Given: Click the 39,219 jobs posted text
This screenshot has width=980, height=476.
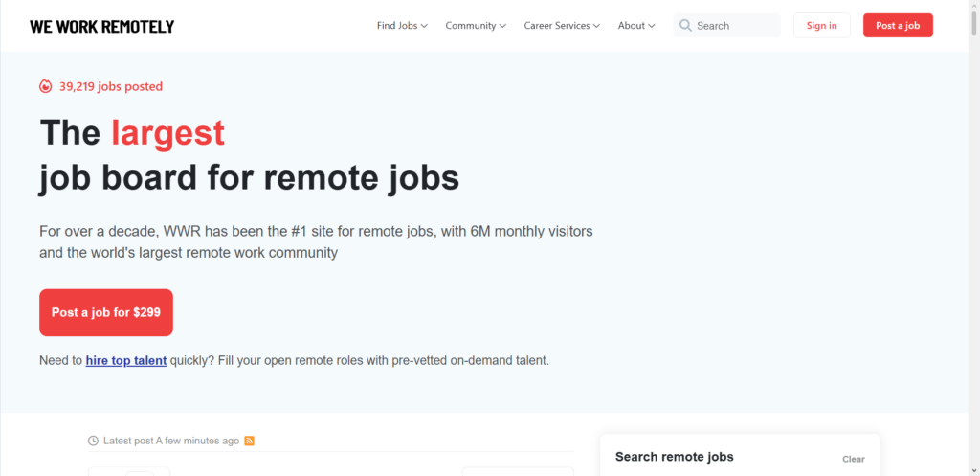Looking at the screenshot, I should pos(111,86).
